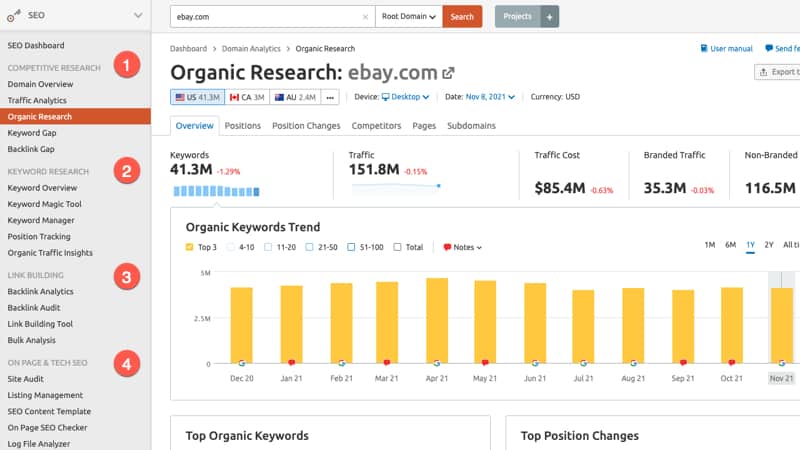Set trend range to 1Y
This screenshot has width=800, height=450.
(x=750, y=245)
